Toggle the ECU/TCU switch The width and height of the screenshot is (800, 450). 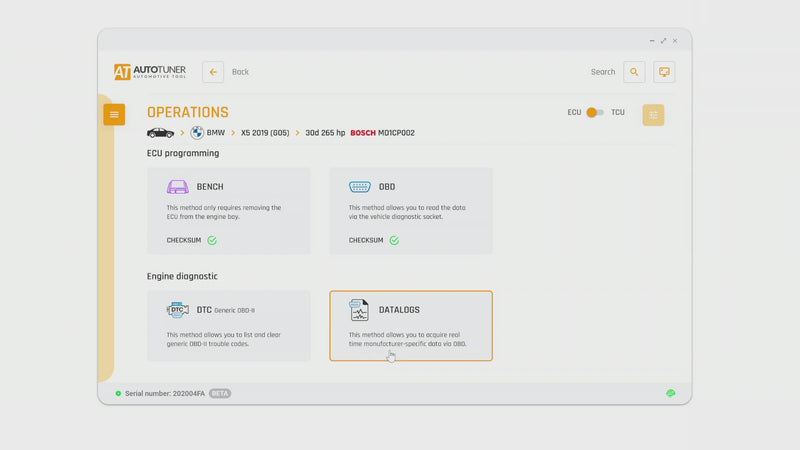(x=595, y=113)
